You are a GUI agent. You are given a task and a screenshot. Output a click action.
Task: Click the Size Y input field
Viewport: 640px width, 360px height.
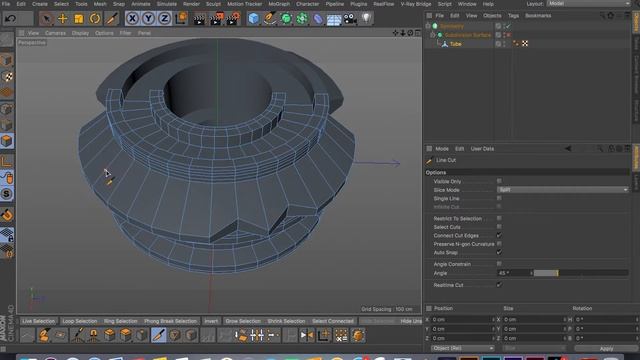[x=532, y=329]
